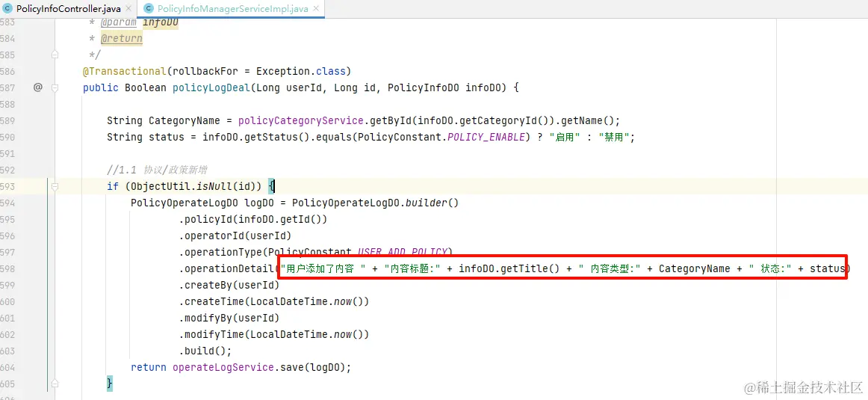Click the .createBy(userId) line
The width and height of the screenshot is (868, 400).
[x=229, y=286]
